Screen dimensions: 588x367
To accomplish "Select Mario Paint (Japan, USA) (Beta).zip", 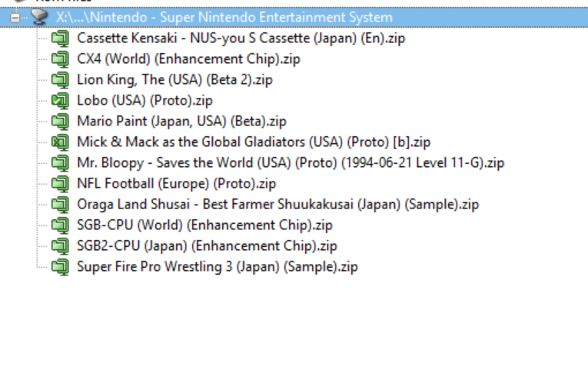I will pyautogui.click(x=181, y=121).
